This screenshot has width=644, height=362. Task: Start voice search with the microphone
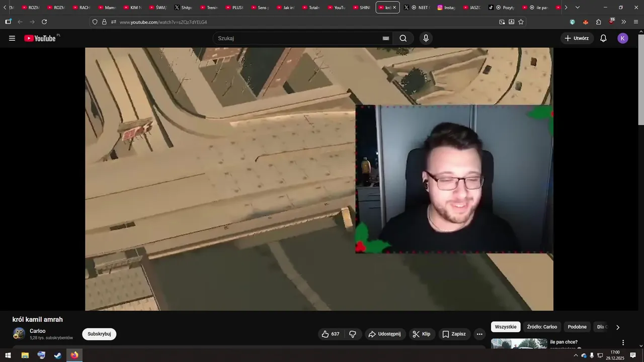point(426,38)
